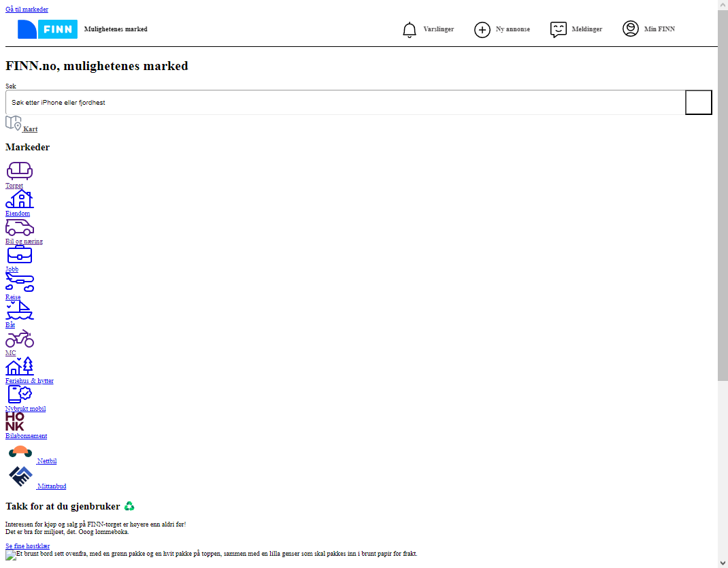Image resolution: width=728 pixels, height=568 pixels.
Task: Select the MC motorcycle icon
Action: point(20,338)
